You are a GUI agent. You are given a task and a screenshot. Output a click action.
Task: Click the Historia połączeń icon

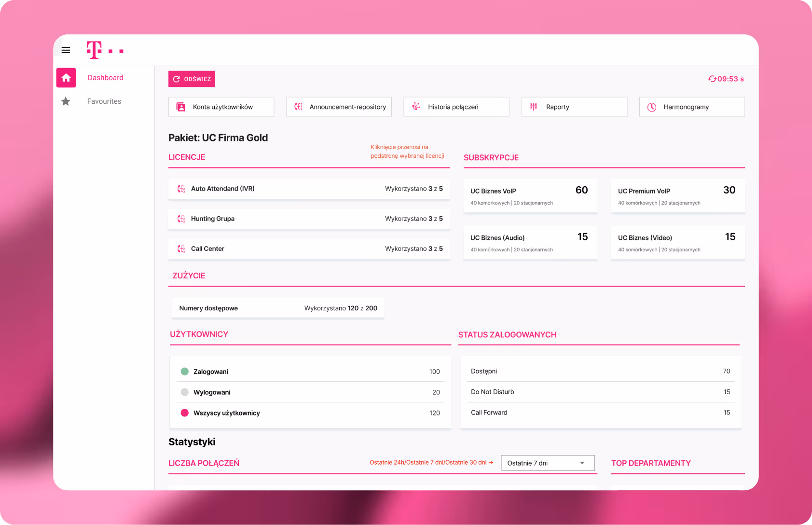(416, 107)
